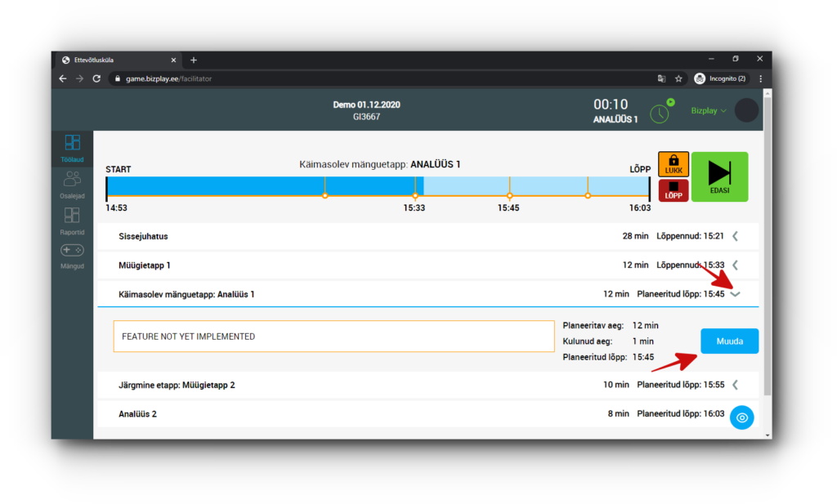837x504 pixels.
Task: Click the translate page icon in address bar
Action: (x=661, y=79)
